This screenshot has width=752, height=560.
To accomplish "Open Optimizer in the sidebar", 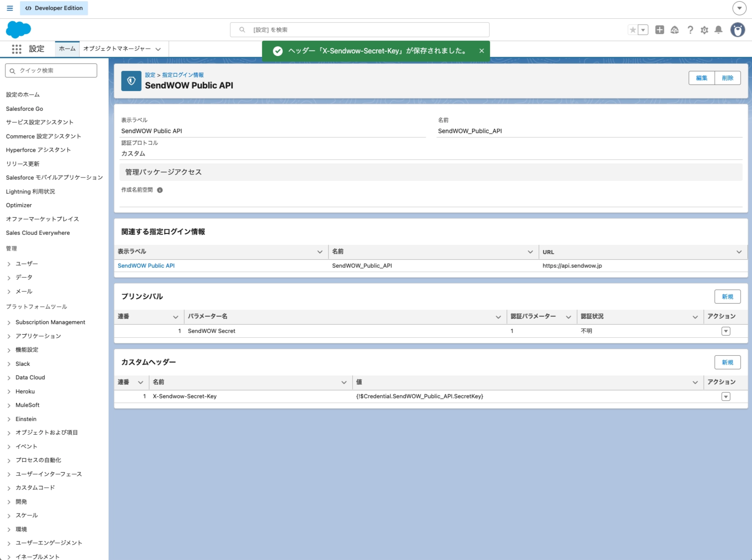I will (19, 205).
